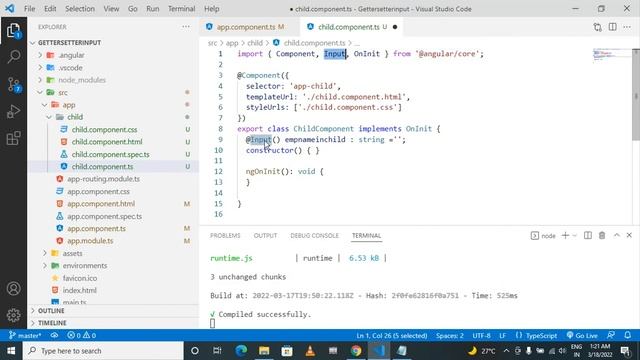Split the terminal panel
The width and height of the screenshot is (640, 360).
coord(588,236)
